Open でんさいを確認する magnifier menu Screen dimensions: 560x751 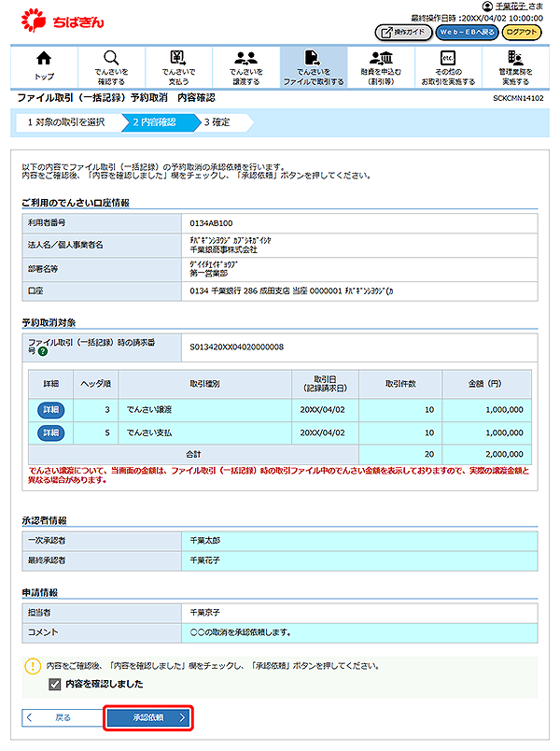(111, 58)
